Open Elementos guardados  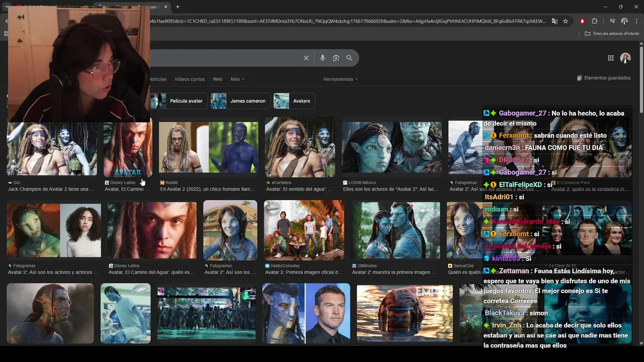604,78
